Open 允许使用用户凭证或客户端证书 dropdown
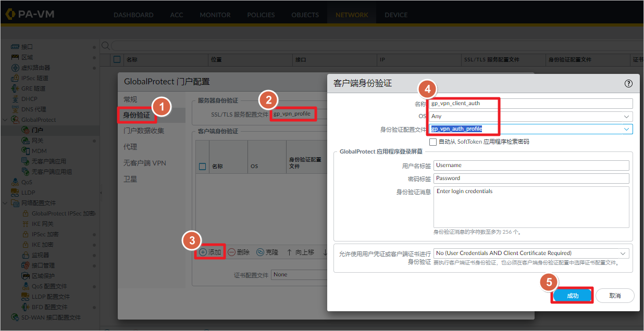This screenshot has height=331, width=644. click(x=623, y=253)
